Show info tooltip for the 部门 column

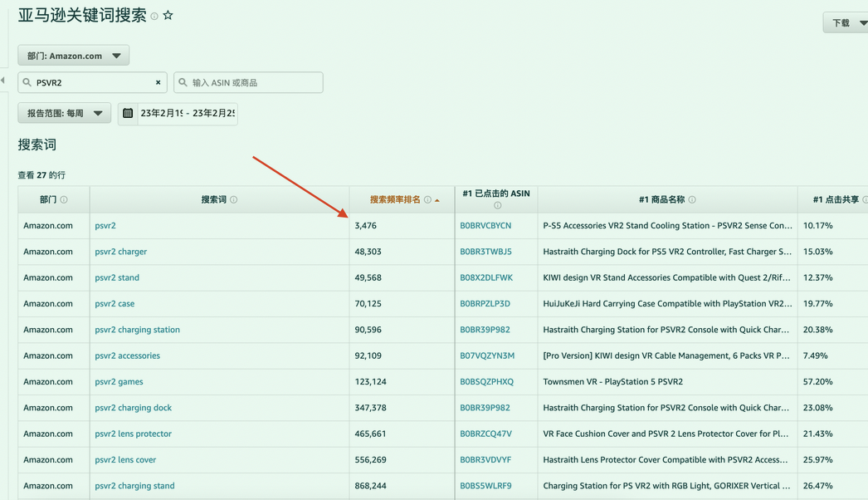point(64,199)
